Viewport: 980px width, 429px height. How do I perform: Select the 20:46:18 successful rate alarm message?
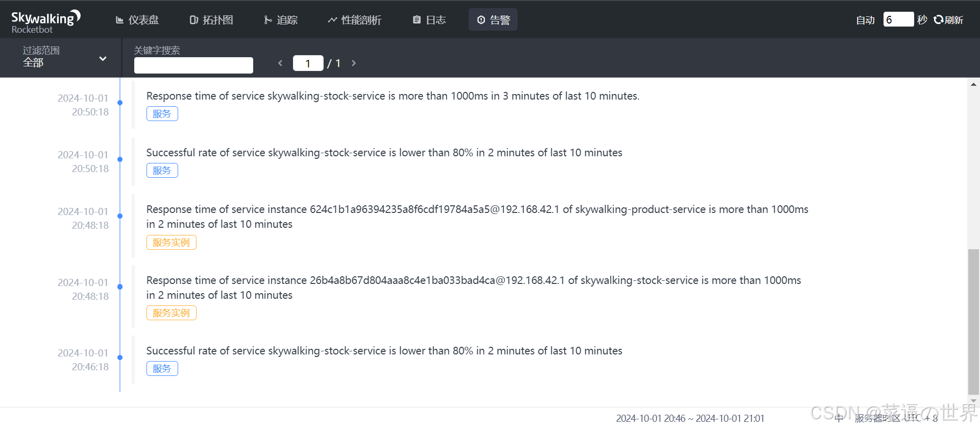point(384,351)
